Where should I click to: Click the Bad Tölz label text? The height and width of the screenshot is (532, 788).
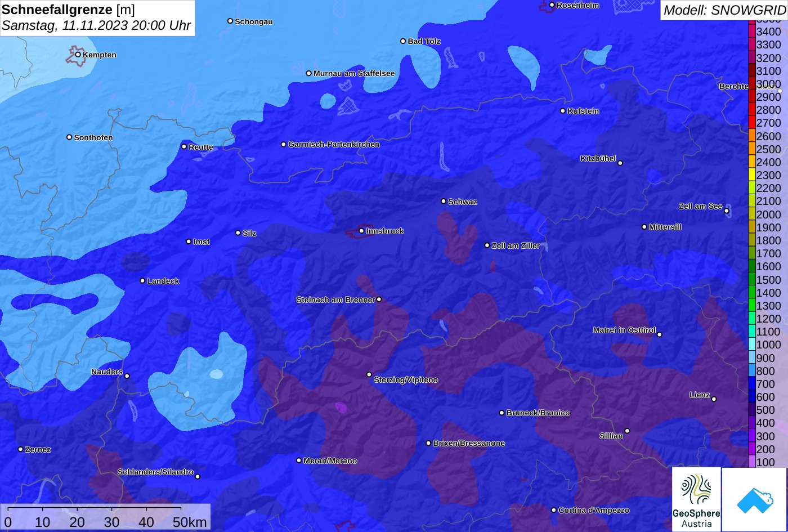click(x=424, y=41)
